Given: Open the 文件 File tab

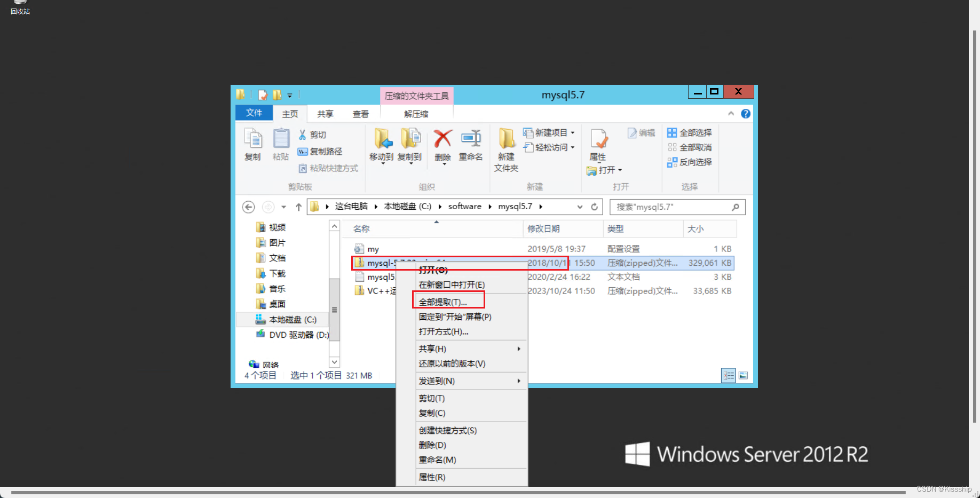Looking at the screenshot, I should click(x=254, y=113).
